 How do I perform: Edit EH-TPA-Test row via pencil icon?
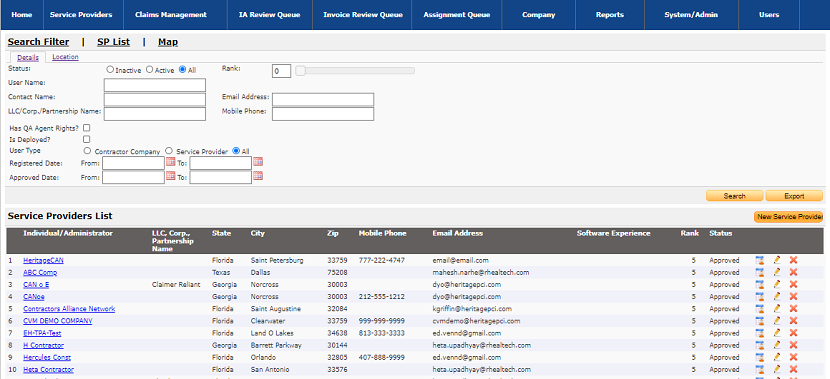click(777, 333)
